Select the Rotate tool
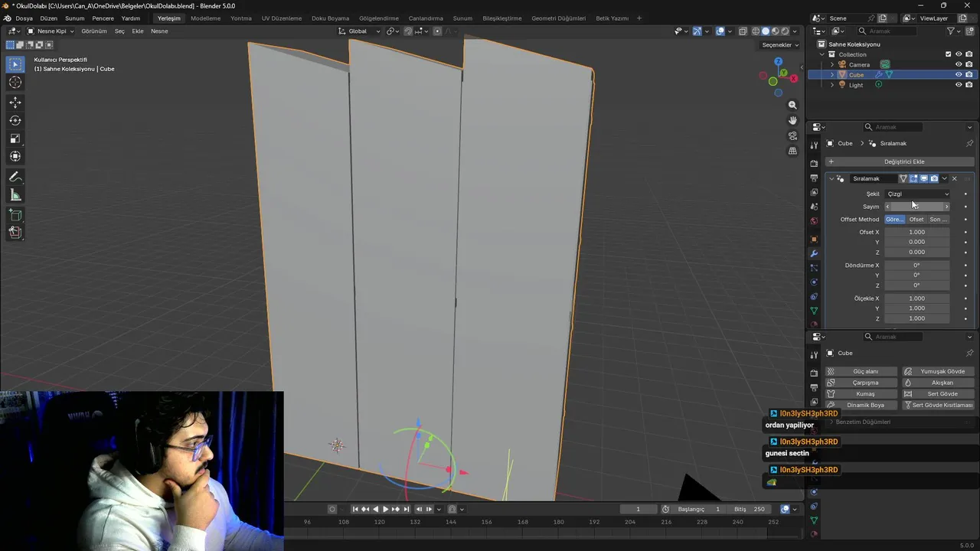This screenshot has width=980, height=551. pos(15,120)
